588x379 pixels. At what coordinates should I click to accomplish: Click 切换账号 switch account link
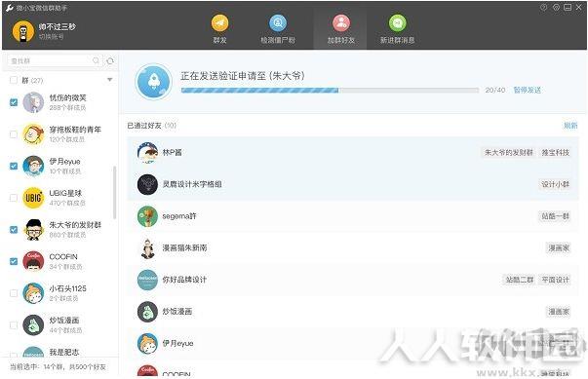click(x=51, y=37)
